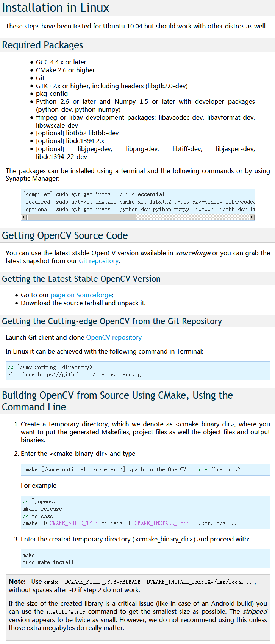This screenshot has height=644, width=275.
Task: Click the GCC 4.4.x or later item
Action: [x=61, y=62]
